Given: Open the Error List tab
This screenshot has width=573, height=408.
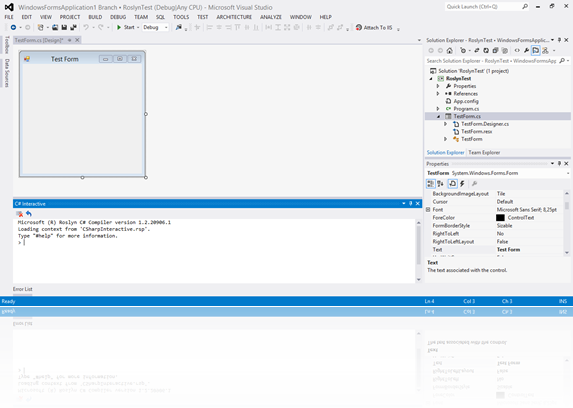Looking at the screenshot, I should [x=23, y=289].
